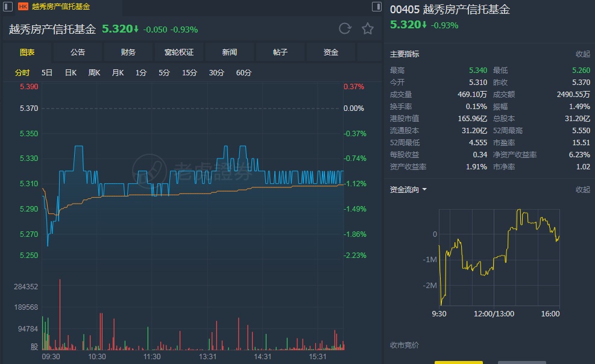This screenshot has width=595, height=364.
Task: Select the 5日 chart period
Action: tap(46, 73)
